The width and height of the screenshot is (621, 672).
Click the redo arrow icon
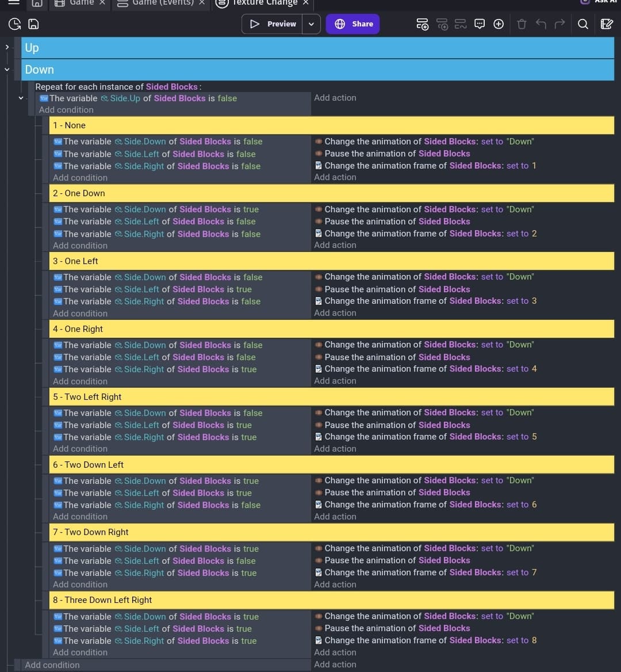click(559, 24)
